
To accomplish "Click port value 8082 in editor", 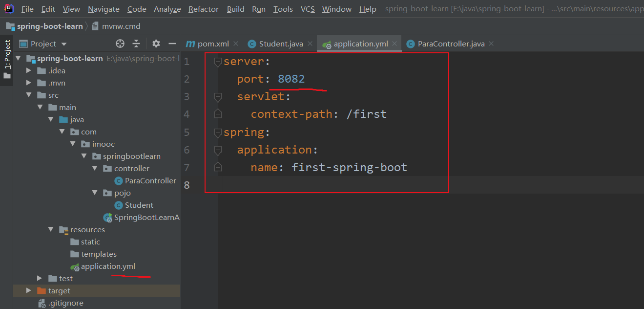I will tap(291, 79).
